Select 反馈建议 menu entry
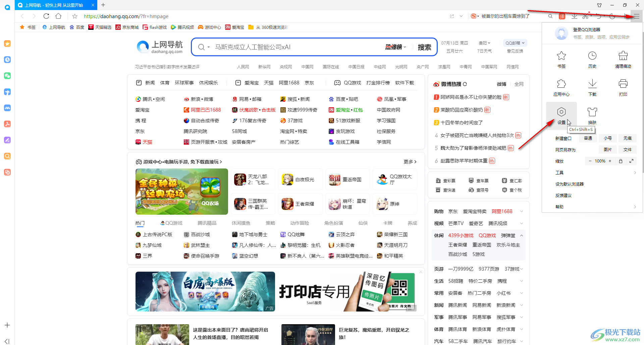The height and width of the screenshot is (345, 644). (563, 195)
